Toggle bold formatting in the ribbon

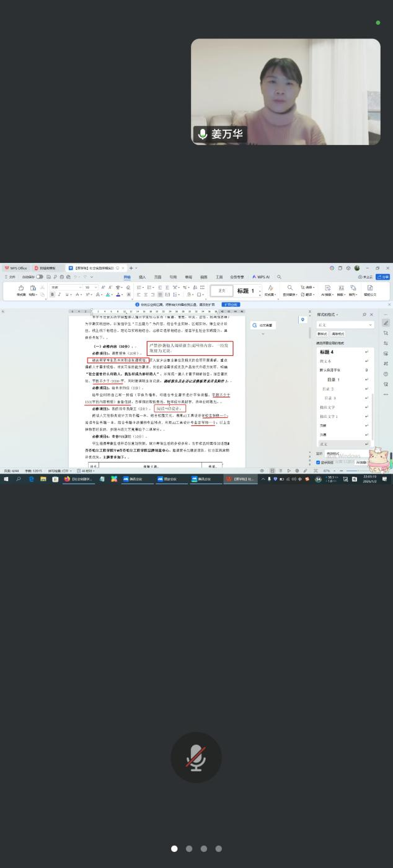pyautogui.click(x=53, y=294)
